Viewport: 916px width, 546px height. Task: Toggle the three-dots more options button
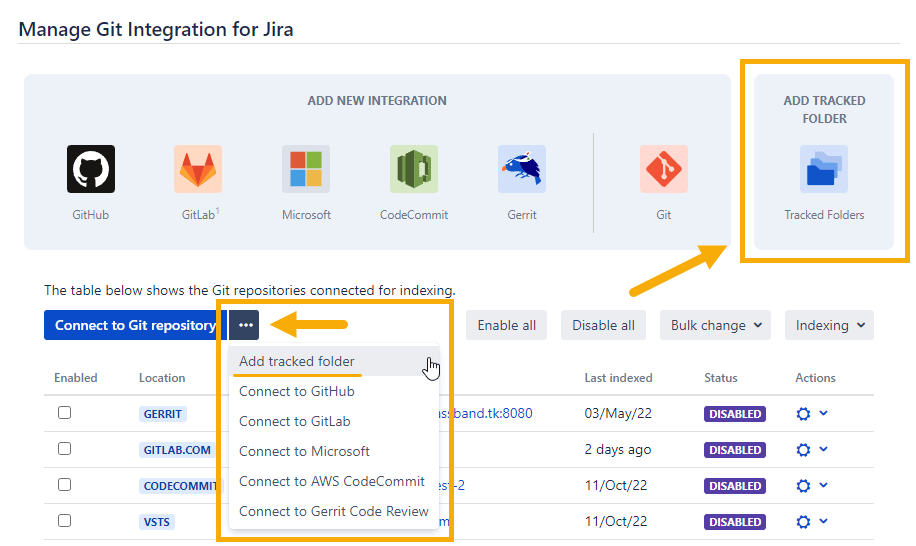pyautogui.click(x=244, y=325)
